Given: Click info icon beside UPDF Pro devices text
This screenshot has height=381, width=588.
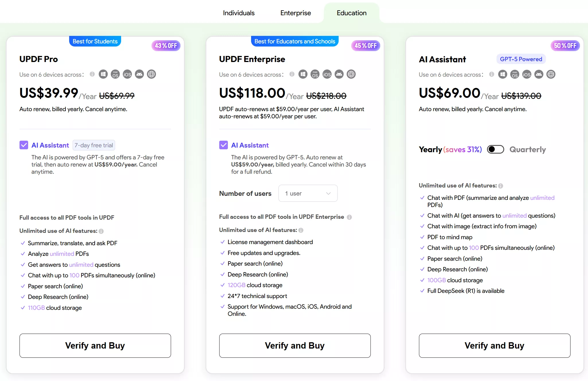Looking at the screenshot, I should click(x=92, y=74).
